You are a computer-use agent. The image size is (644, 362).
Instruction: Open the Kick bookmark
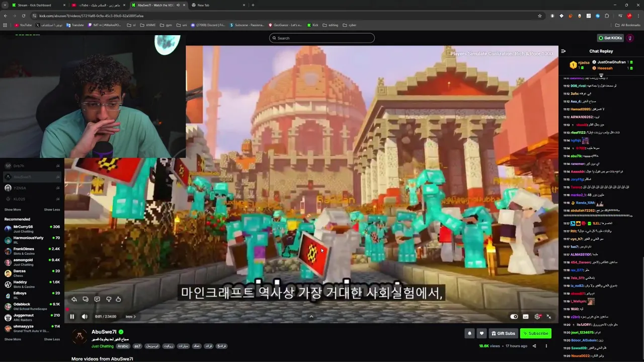[x=312, y=25]
